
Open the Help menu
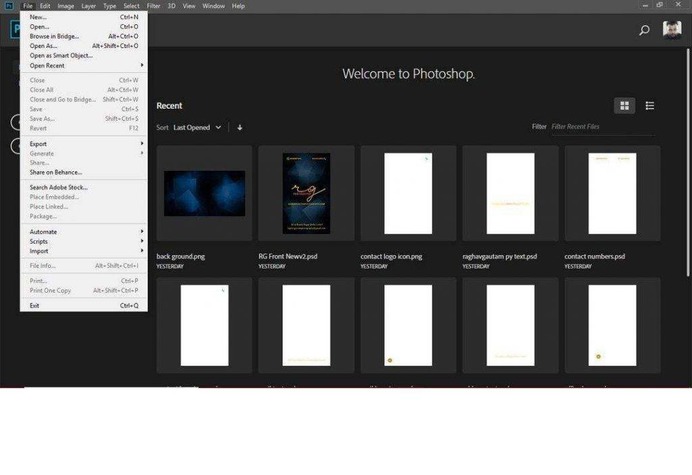coord(238,6)
